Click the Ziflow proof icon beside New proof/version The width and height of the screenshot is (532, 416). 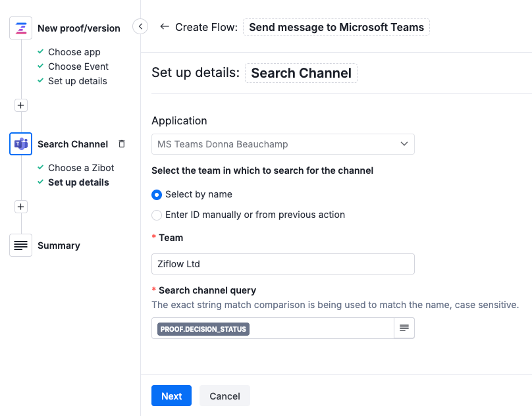point(20,27)
